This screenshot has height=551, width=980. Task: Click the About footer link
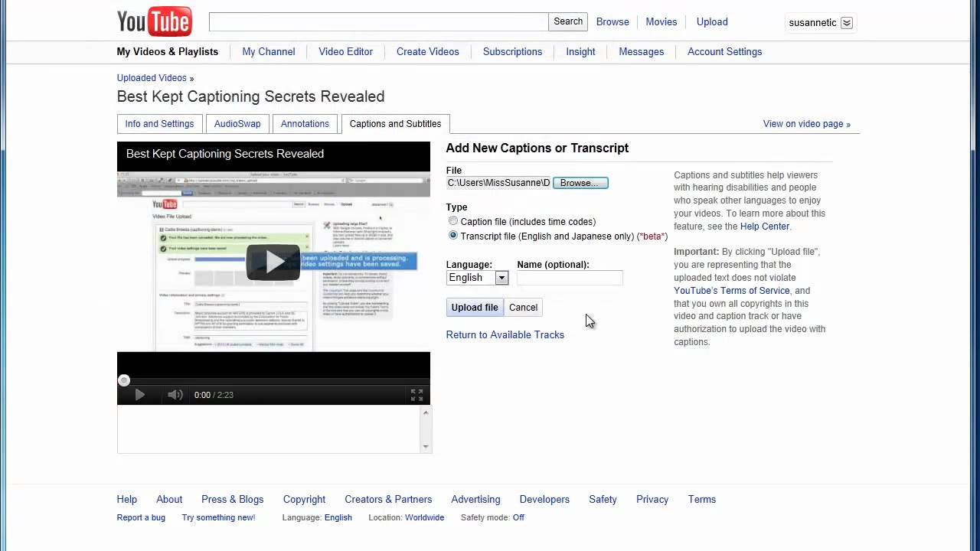pyautogui.click(x=169, y=500)
